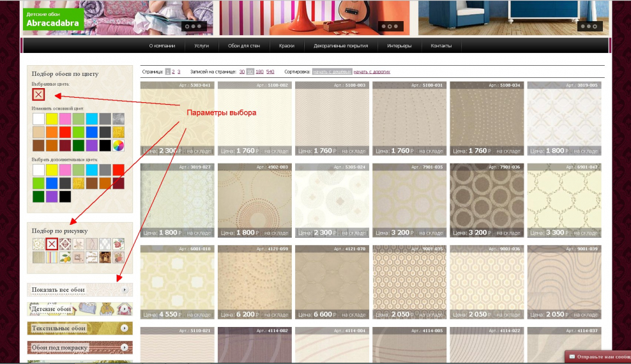
Task: Go to the Контакты menu item
Action: [441, 46]
